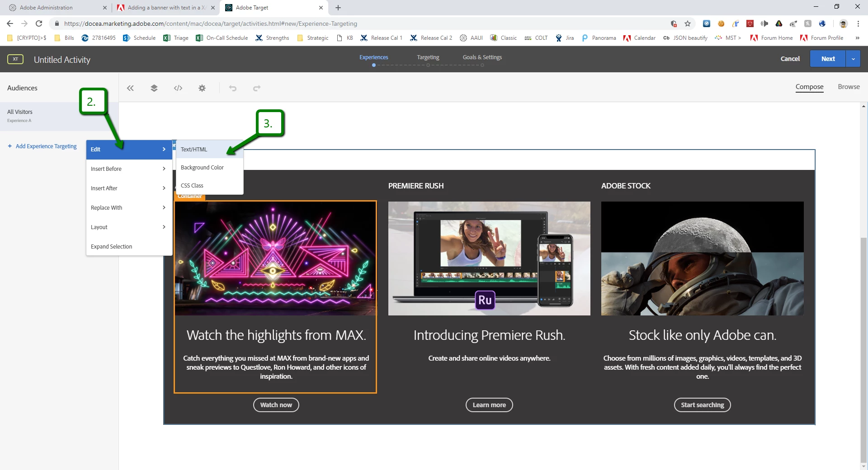
Task: Click the Premiere Rush laptop image
Action: tap(489, 258)
